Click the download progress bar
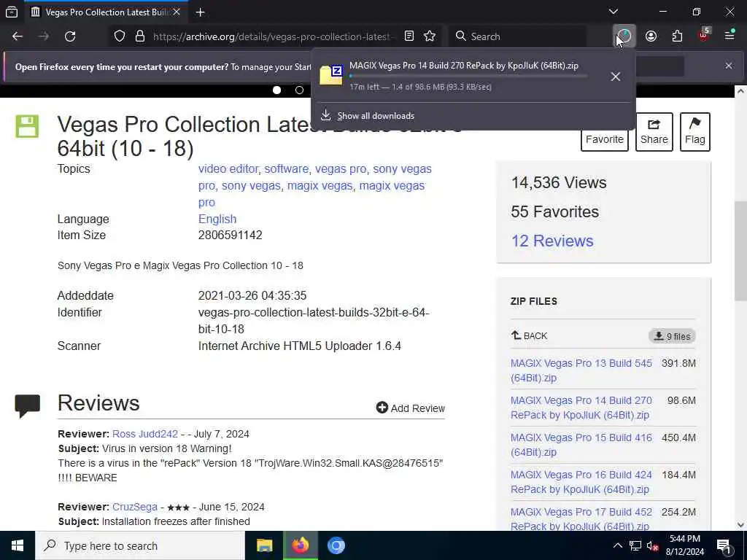The image size is (747, 560). 469,76
